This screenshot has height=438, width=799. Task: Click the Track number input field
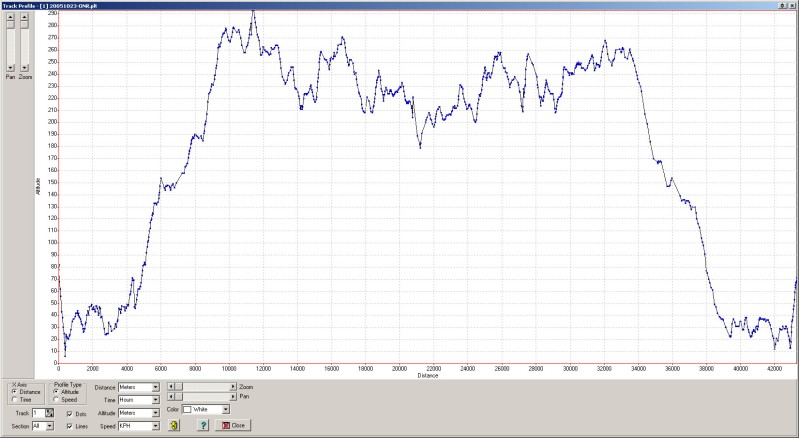click(x=38, y=412)
